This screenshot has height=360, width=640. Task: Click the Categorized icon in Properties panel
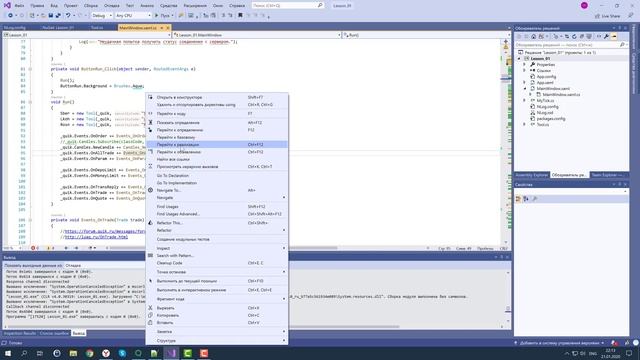pyautogui.click(x=518, y=199)
